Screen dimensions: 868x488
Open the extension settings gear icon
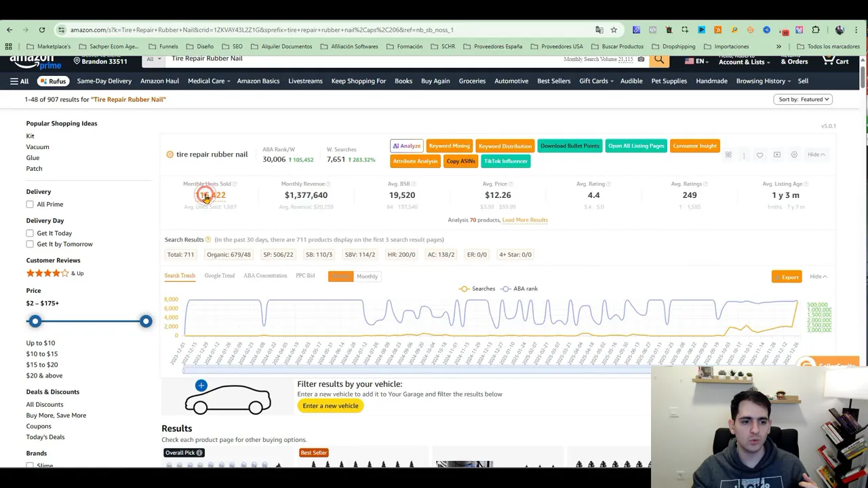794,155
